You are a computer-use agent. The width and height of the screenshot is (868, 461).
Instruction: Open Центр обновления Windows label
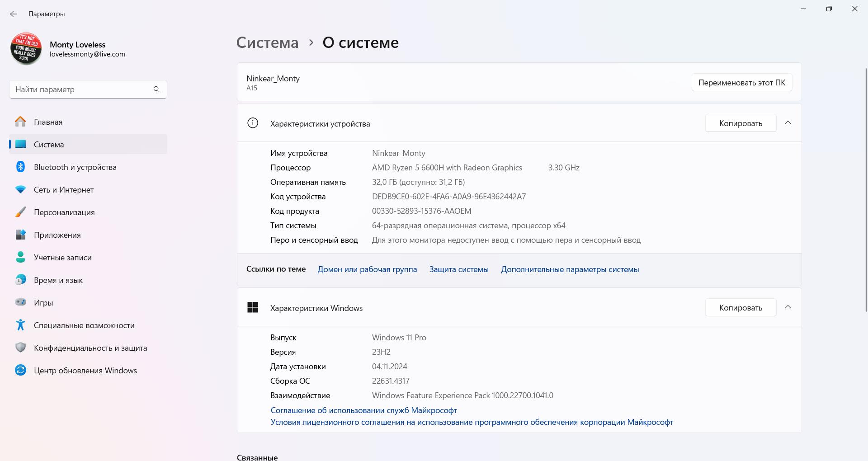[85, 371]
